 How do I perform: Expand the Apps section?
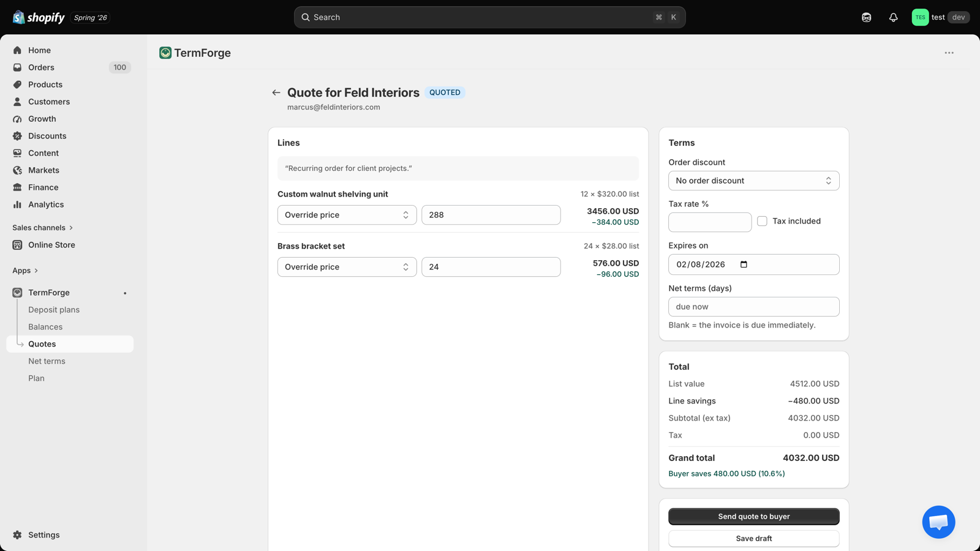tap(25, 271)
